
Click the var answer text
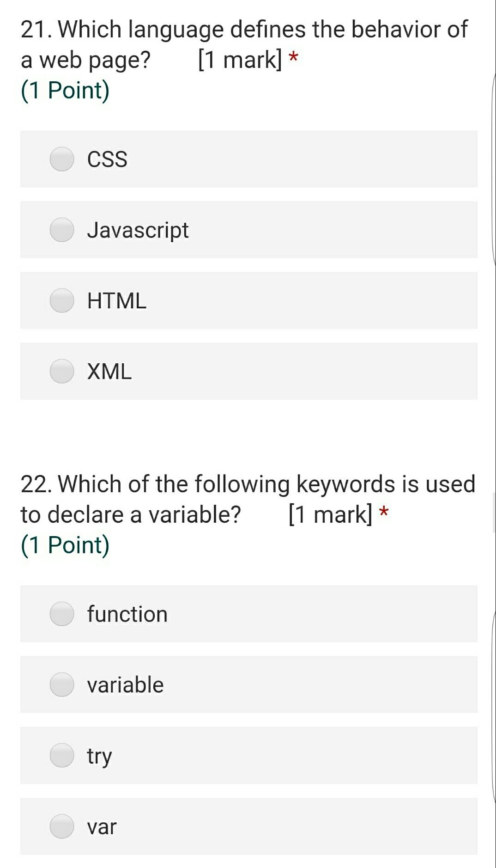click(x=102, y=827)
